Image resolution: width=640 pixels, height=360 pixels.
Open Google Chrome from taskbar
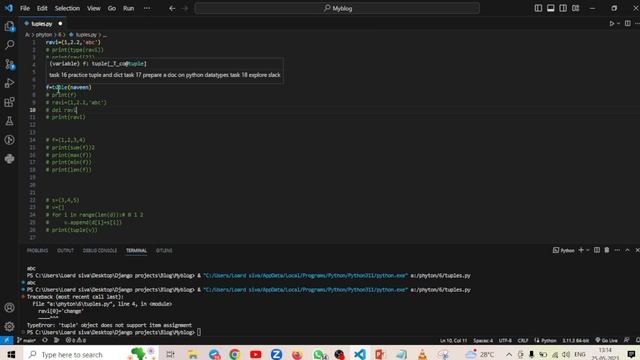click(x=235, y=354)
